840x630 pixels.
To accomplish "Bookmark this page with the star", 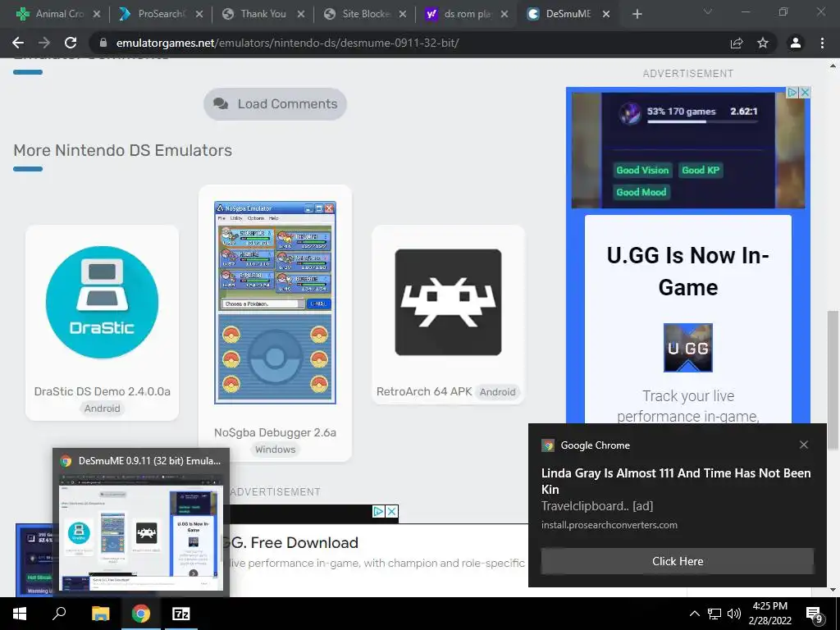I will pyautogui.click(x=763, y=43).
